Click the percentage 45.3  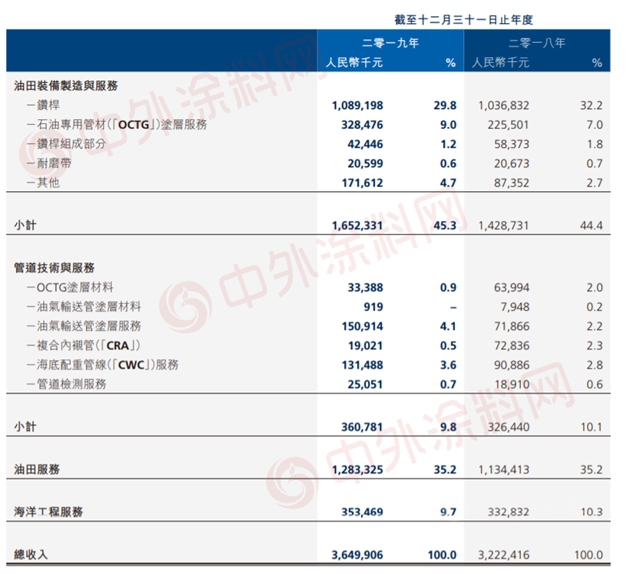[445, 225]
